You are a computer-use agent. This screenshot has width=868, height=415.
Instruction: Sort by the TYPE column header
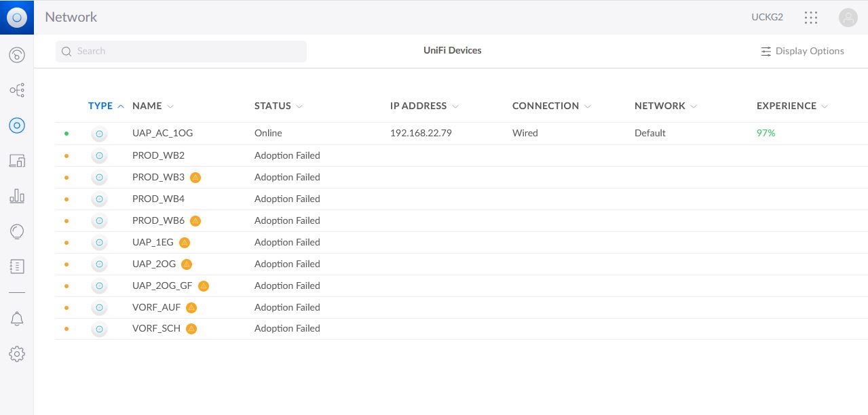coord(100,106)
